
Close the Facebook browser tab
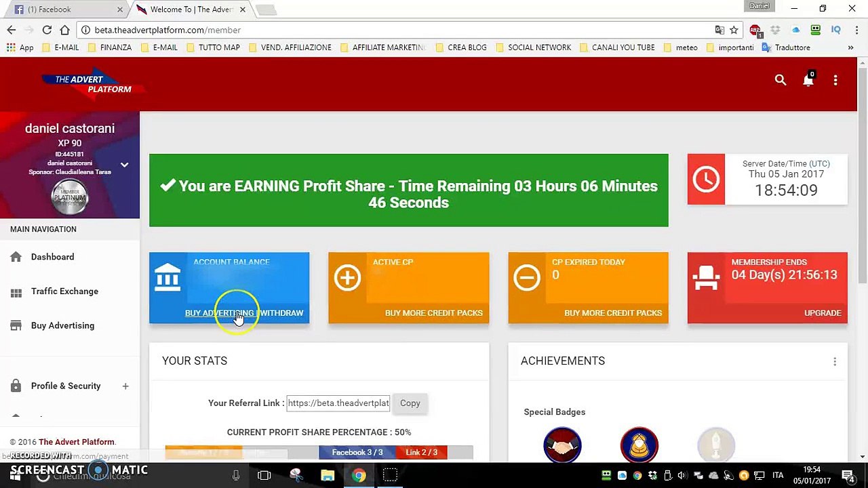(120, 9)
